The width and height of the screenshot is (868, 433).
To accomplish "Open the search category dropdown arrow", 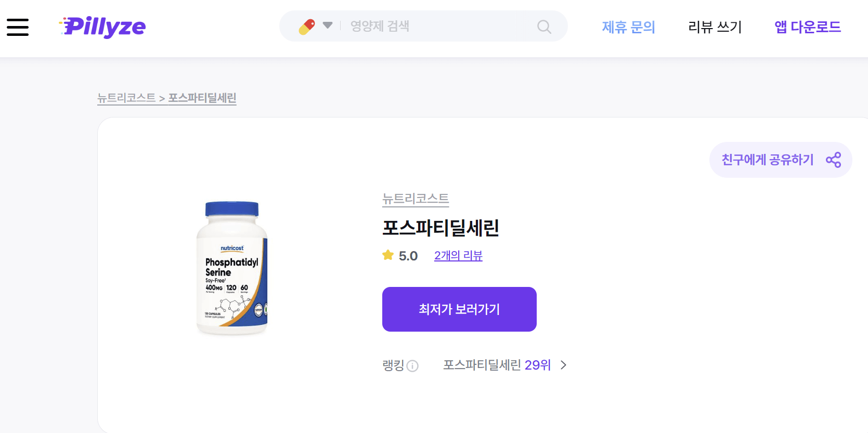I will [x=328, y=25].
